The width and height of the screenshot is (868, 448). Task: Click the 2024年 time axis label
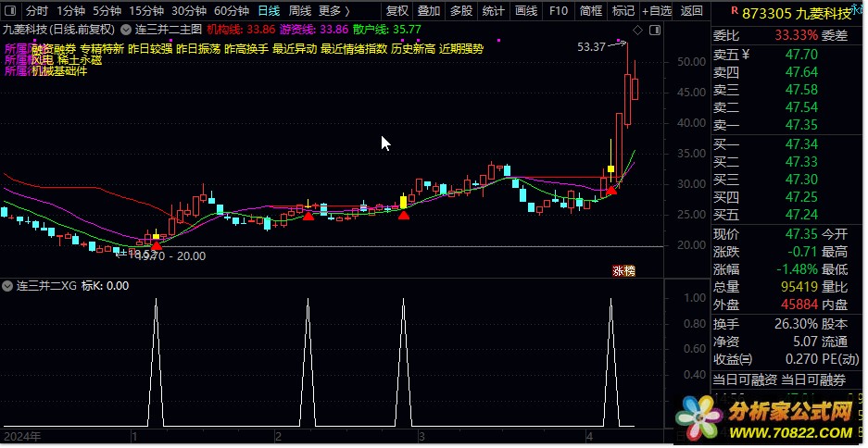21,437
